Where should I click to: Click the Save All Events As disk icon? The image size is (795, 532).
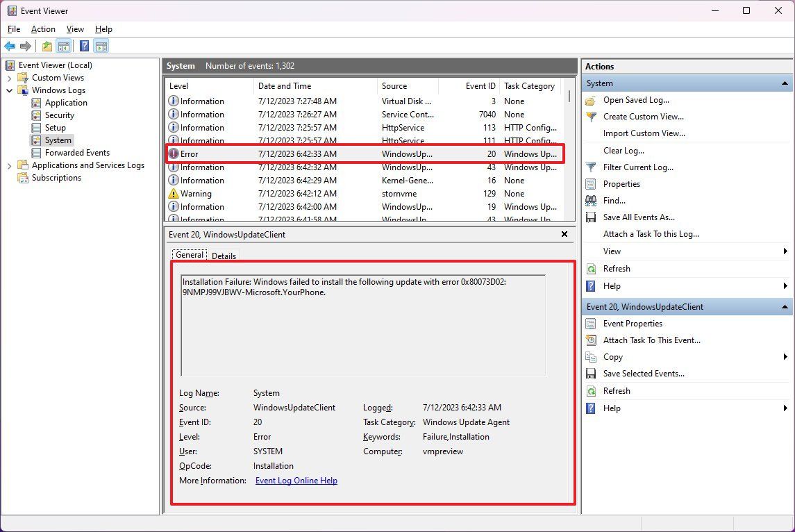pos(589,217)
